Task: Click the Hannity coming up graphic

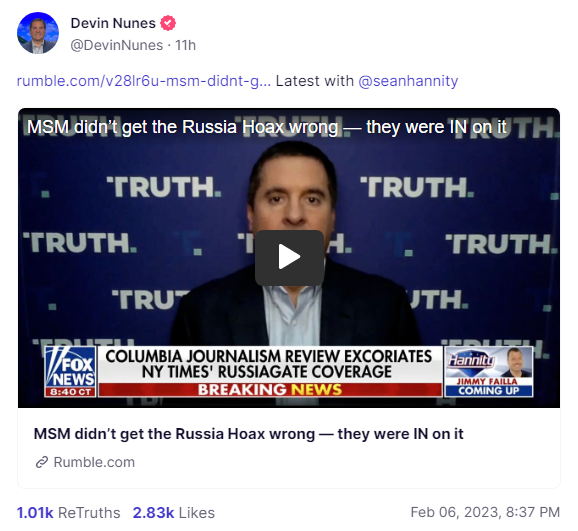Action: 488,371
